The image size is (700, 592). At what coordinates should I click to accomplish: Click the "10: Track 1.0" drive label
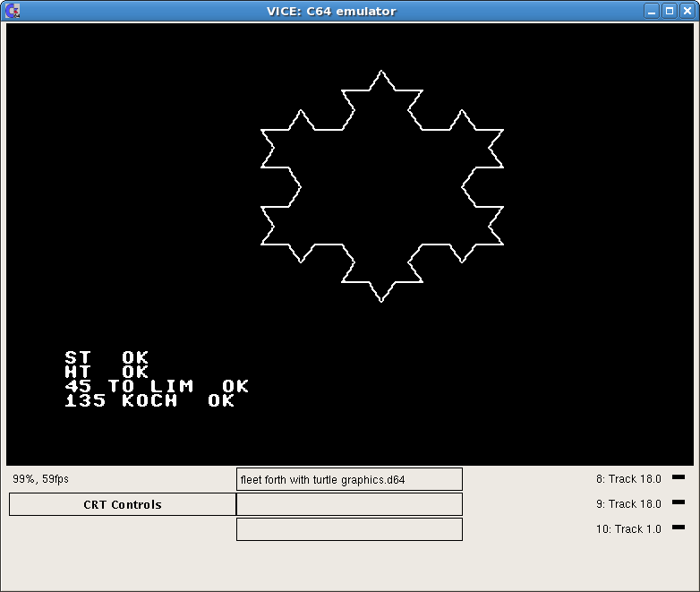pyautogui.click(x=628, y=529)
